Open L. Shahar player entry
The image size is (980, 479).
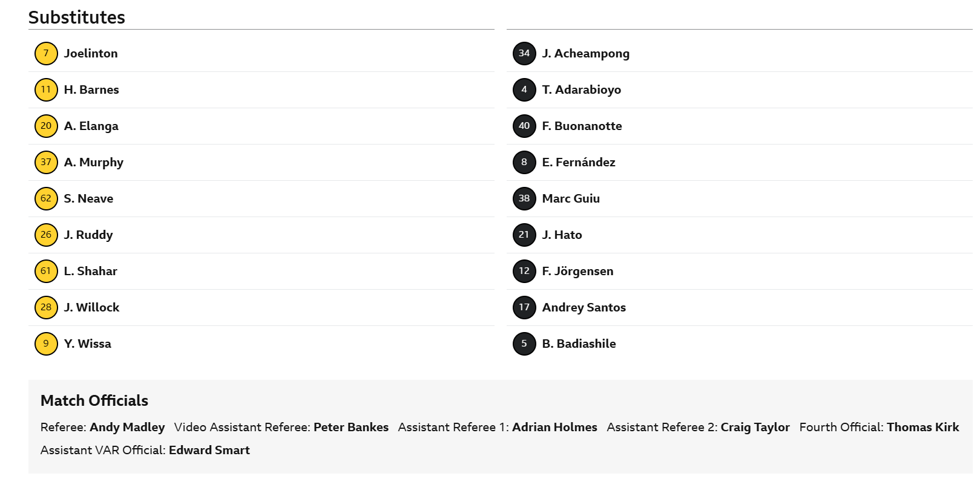261,271
